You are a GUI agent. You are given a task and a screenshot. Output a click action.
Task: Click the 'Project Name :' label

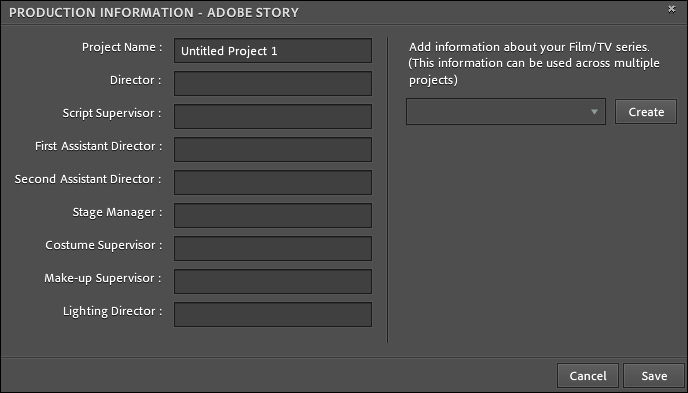[122, 47]
